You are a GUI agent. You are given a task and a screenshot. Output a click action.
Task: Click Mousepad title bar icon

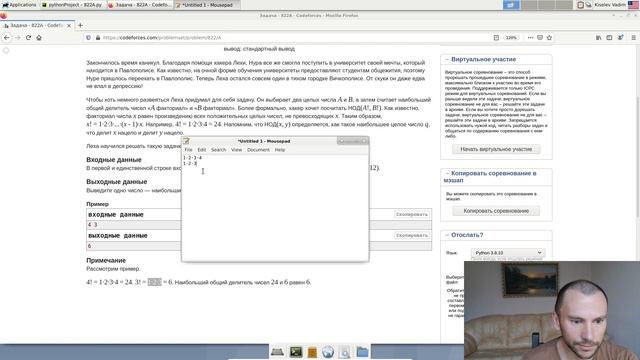187,141
